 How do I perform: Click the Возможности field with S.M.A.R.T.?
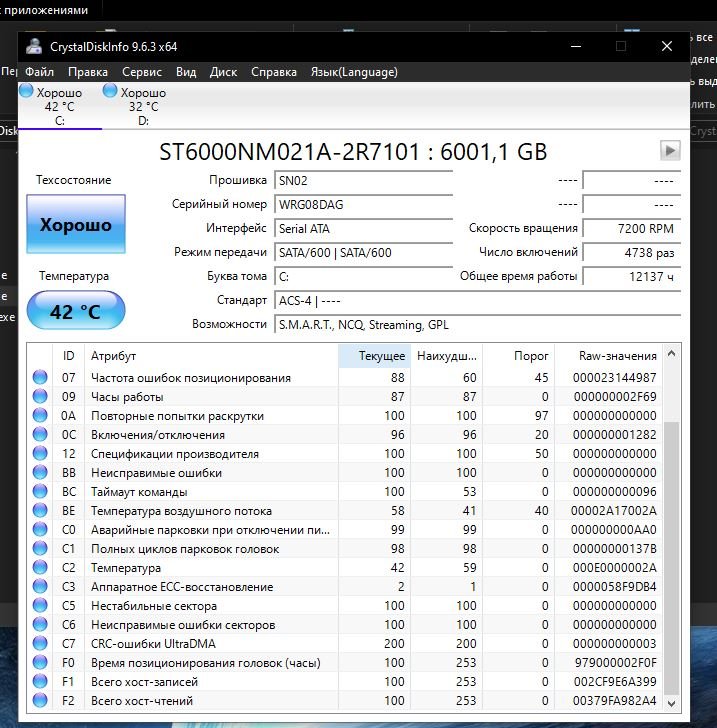click(478, 325)
